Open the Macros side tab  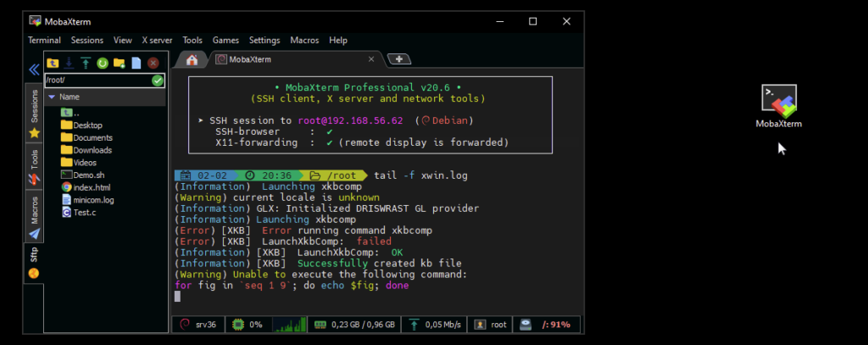[x=34, y=217]
